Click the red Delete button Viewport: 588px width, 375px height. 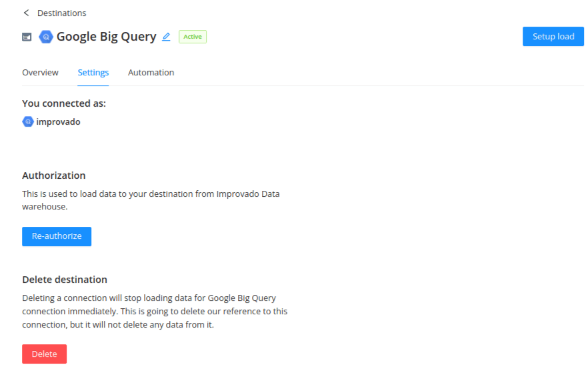(44, 354)
